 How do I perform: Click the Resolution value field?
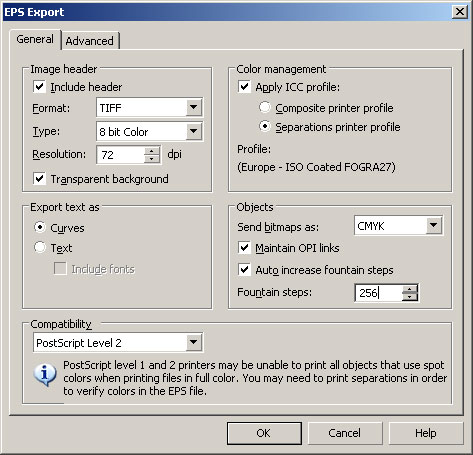click(x=121, y=155)
